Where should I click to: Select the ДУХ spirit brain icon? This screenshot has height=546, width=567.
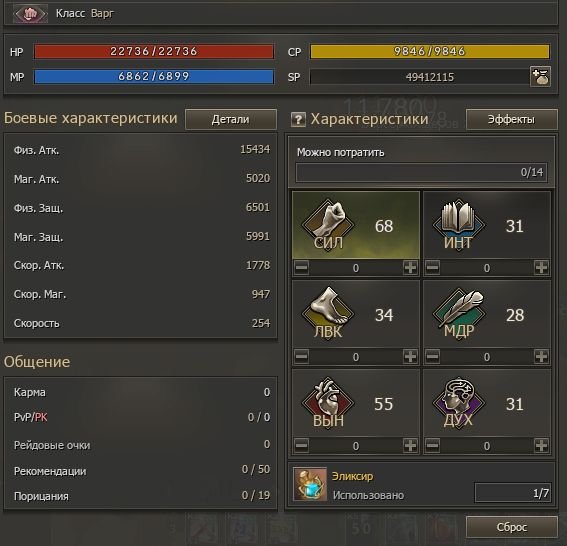pyautogui.click(x=459, y=401)
